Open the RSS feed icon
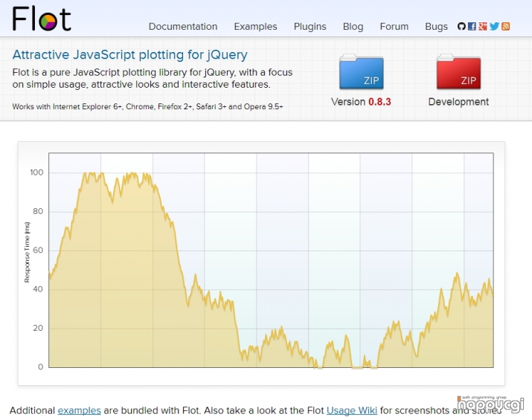 [x=505, y=26]
